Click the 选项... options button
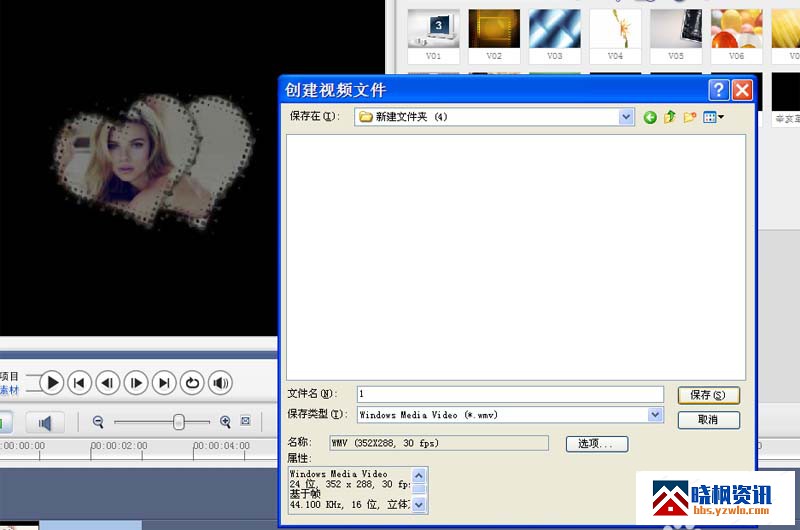800x530 pixels. [597, 443]
